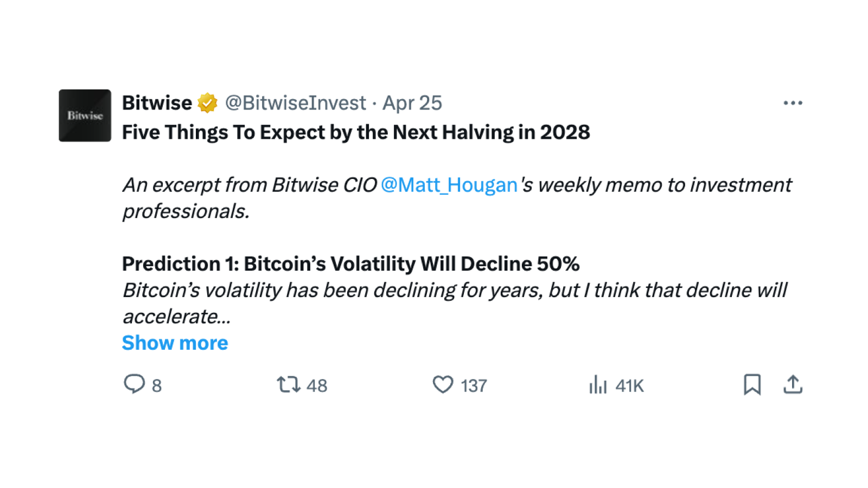Open the Apr 25 timestamp link
Image resolution: width=868 pixels, height=488 pixels.
tap(412, 103)
